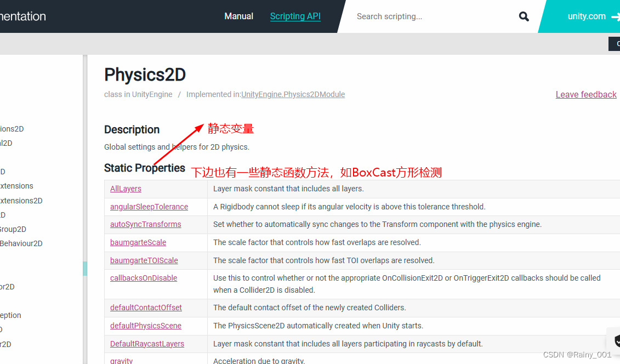Viewport: 620px width, 364px height.
Task: Click 'Global settings and helpers for 2D physics.' text
Action: click(177, 147)
